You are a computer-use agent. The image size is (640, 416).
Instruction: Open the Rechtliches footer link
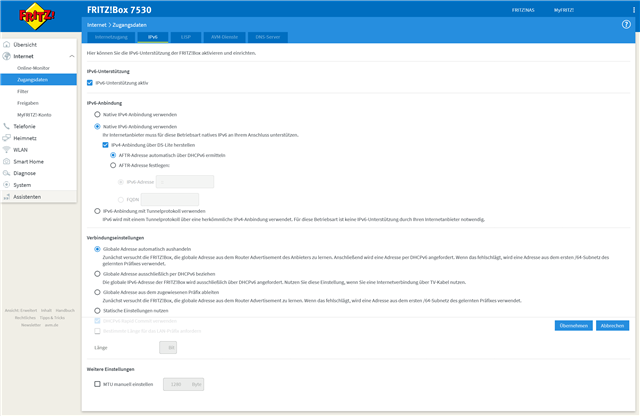click(25, 318)
